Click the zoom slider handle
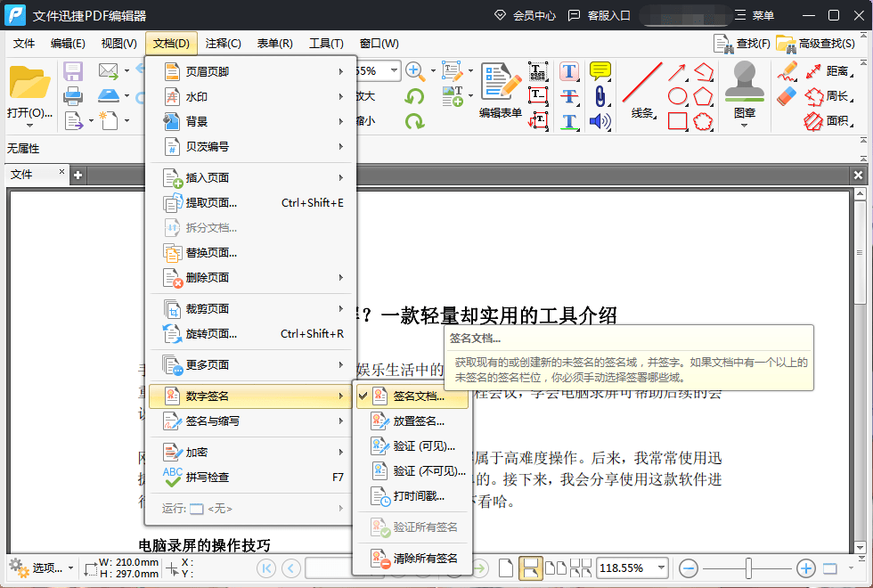 [748, 568]
